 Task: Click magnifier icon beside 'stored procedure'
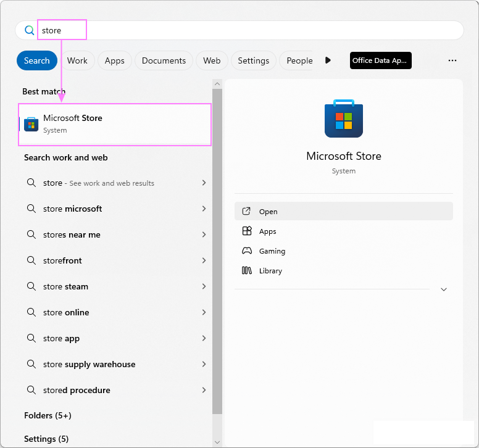tap(31, 390)
